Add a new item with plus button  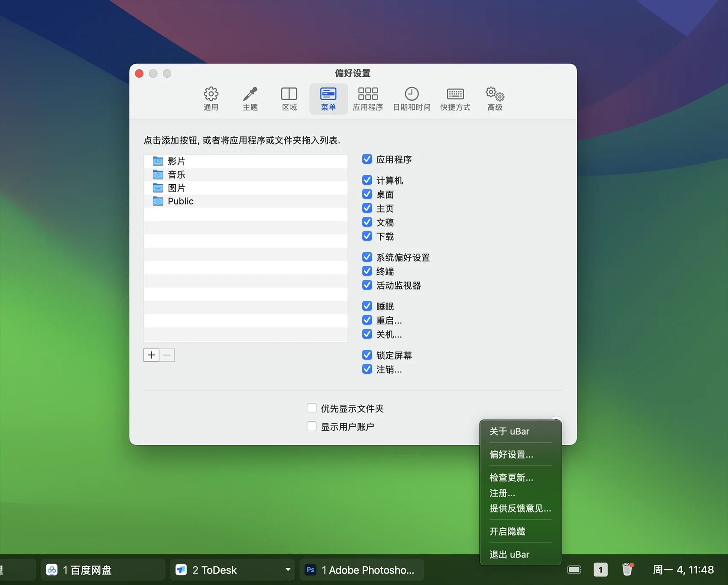(x=151, y=355)
